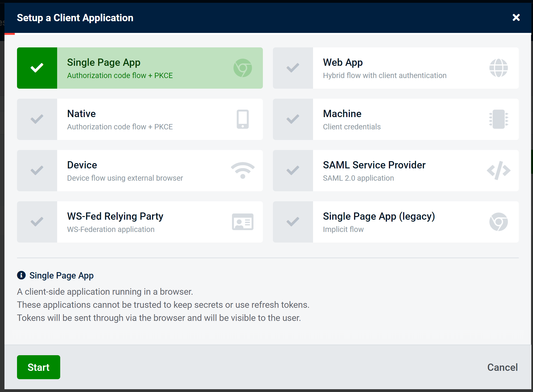Select the Machine checkmark
The image size is (533, 392).
[x=293, y=119]
